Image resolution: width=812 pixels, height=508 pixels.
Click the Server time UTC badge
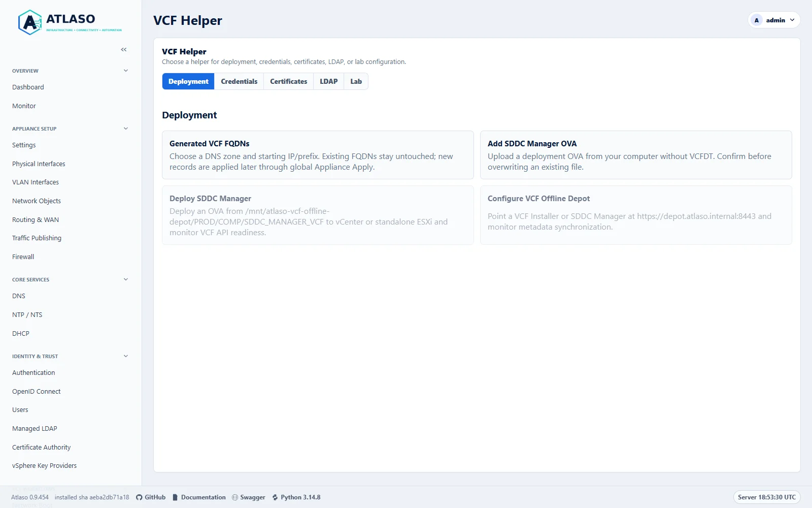point(767,497)
